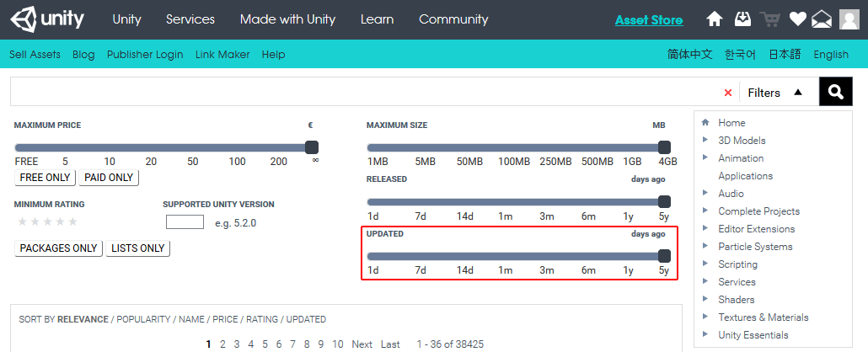This screenshot has height=352, width=868.
Task: Open the downloads tray icon
Action: [742, 19]
